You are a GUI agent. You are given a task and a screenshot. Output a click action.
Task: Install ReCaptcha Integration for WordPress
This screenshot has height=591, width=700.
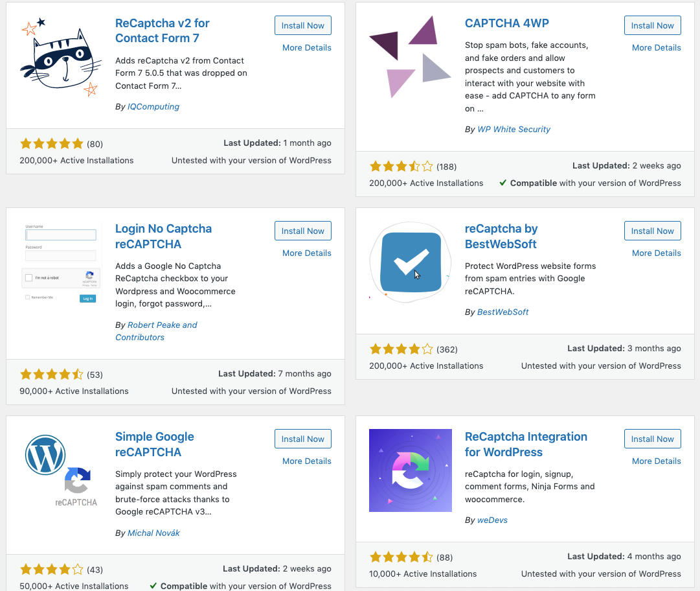tap(652, 439)
